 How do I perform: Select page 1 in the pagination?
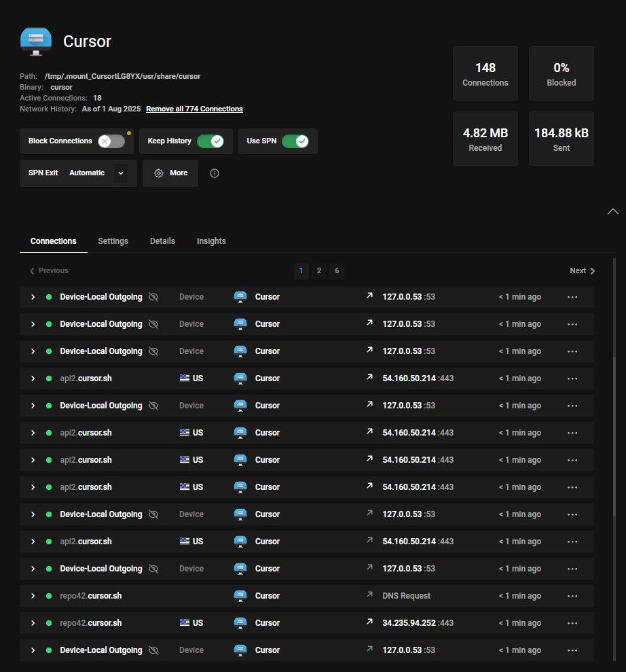(x=301, y=270)
